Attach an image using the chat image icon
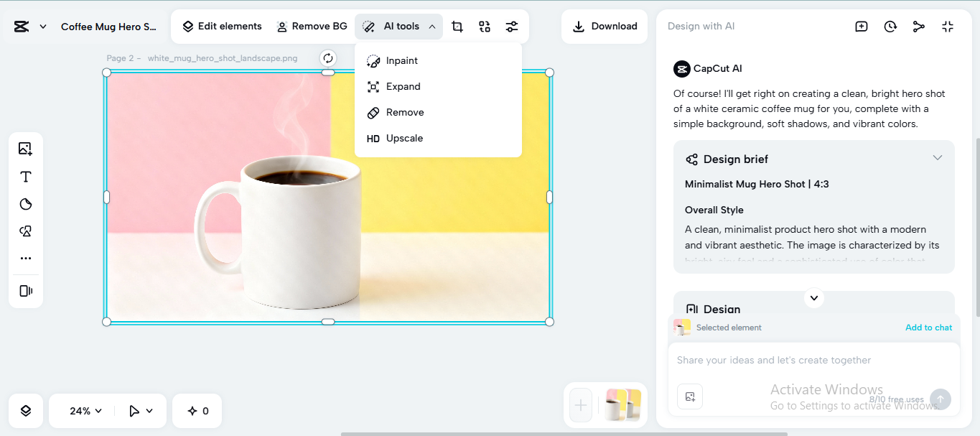Image resolution: width=980 pixels, height=436 pixels. tap(690, 396)
